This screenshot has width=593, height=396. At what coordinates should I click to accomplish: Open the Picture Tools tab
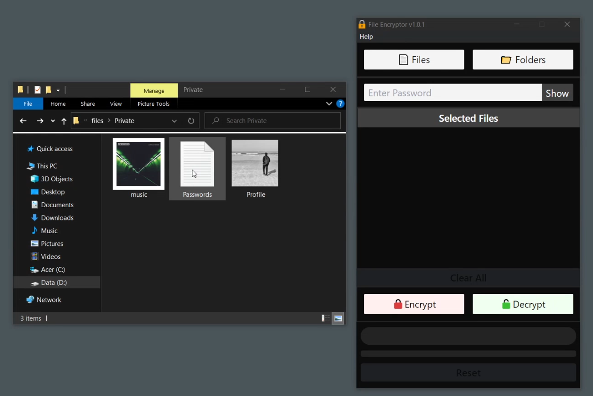coord(153,104)
